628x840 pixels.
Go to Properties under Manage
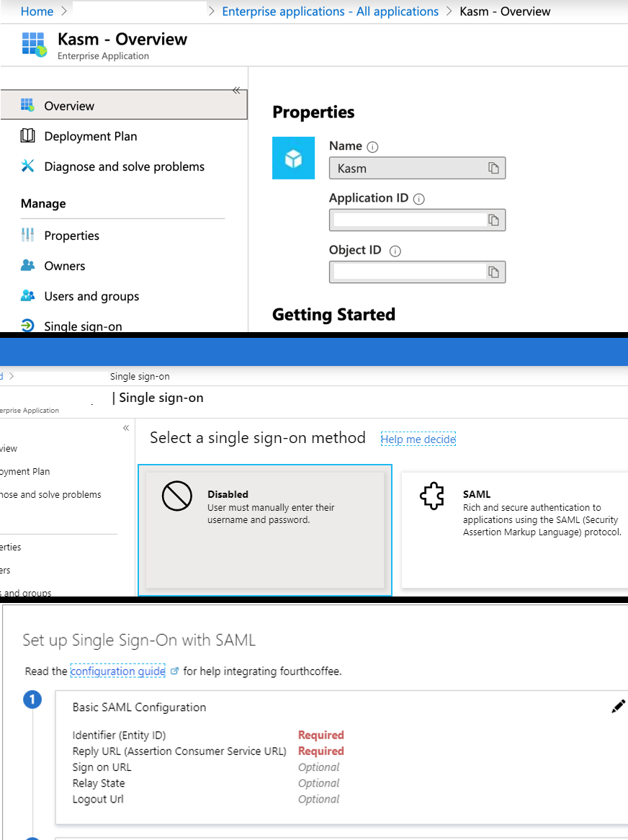71,236
